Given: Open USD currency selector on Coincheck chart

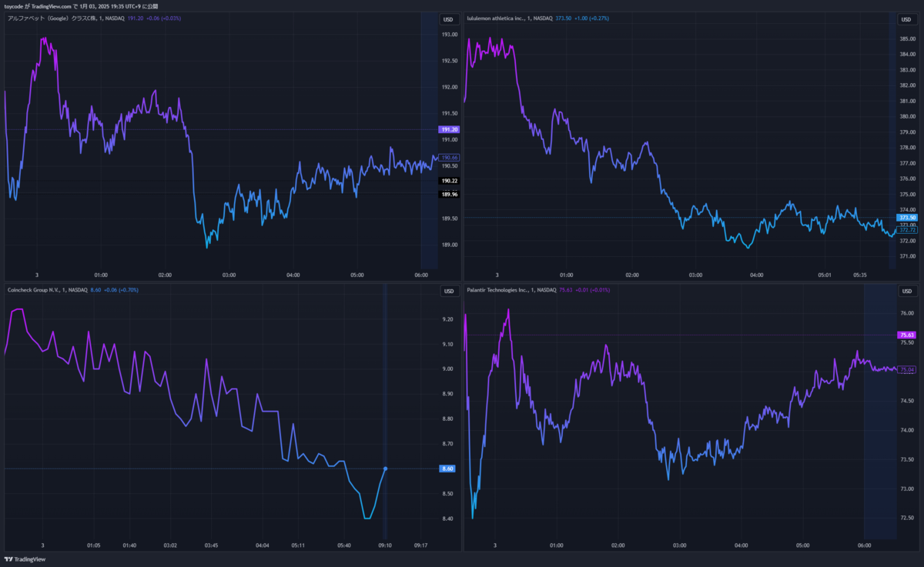Looking at the screenshot, I should pyautogui.click(x=448, y=291).
